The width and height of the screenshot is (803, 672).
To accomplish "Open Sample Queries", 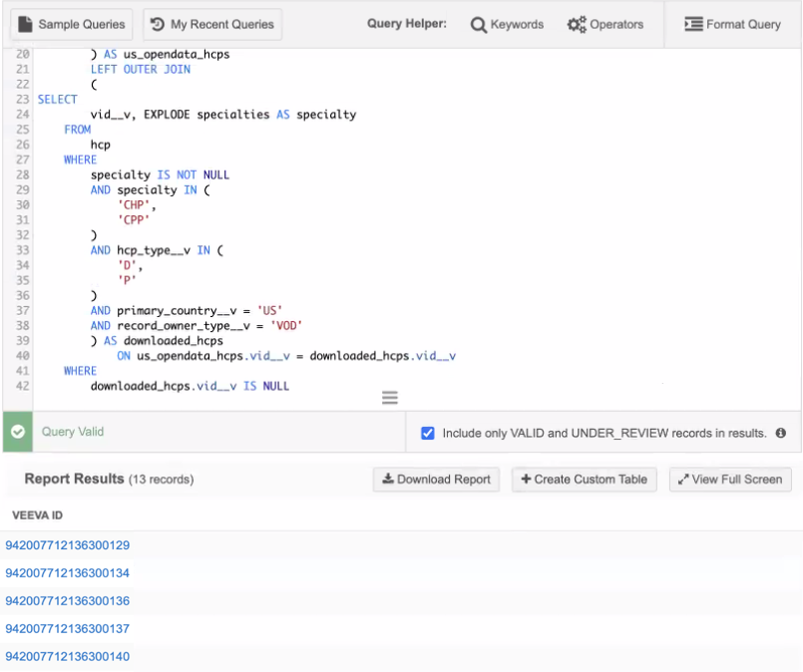I will coord(72,24).
